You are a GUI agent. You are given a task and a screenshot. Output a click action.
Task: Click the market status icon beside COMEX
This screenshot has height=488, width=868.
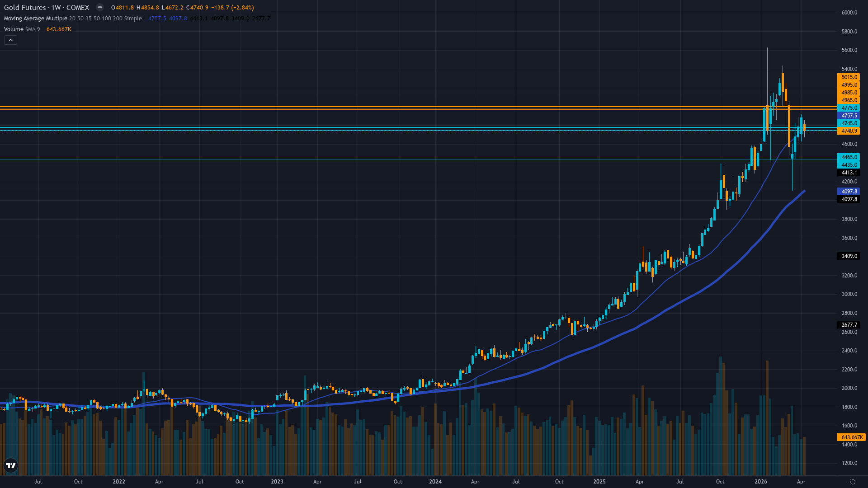[x=100, y=7]
